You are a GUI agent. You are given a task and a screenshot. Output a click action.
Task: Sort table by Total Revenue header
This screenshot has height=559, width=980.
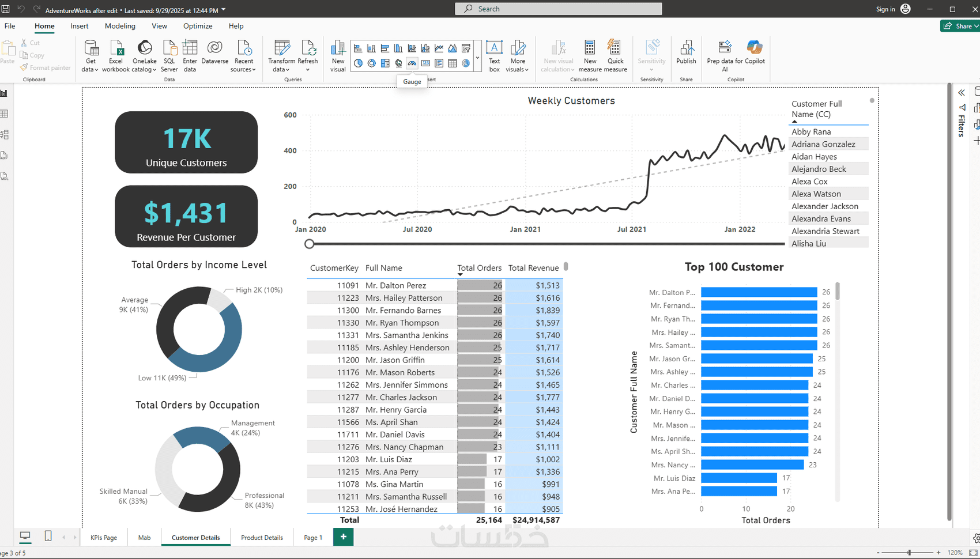(x=534, y=268)
